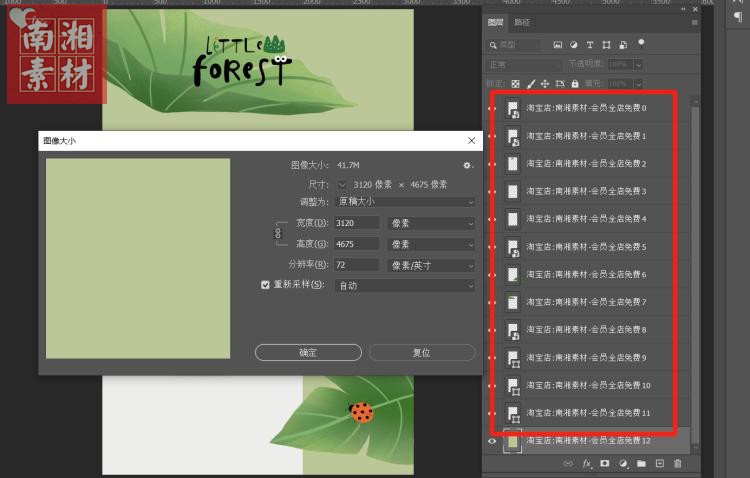This screenshot has width=750, height=478.
Task: Select layer 淘宝店:南湘素材-会员全店免费 1
Action: 586,136
